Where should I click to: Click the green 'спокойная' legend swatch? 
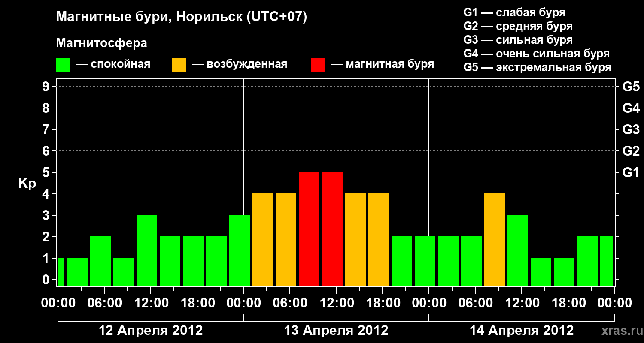[63, 65]
